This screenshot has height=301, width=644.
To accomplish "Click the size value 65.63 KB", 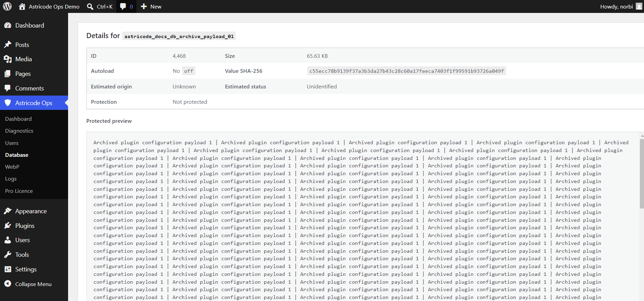I will pos(317,56).
